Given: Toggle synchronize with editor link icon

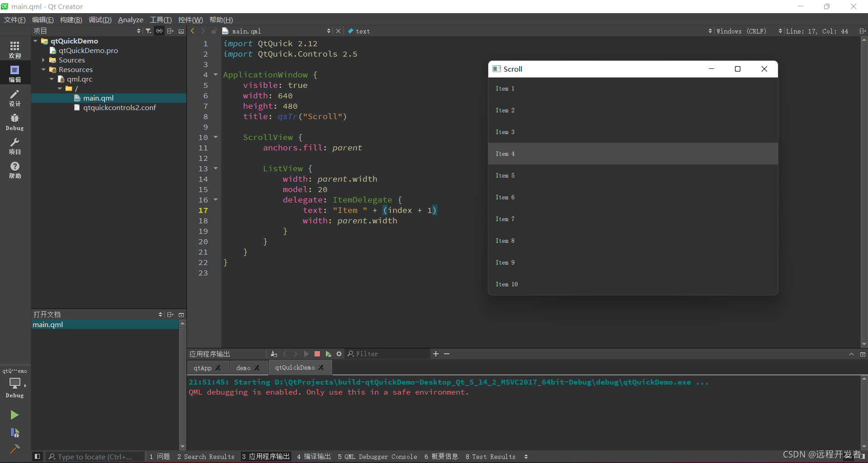Looking at the screenshot, I should coord(159,31).
